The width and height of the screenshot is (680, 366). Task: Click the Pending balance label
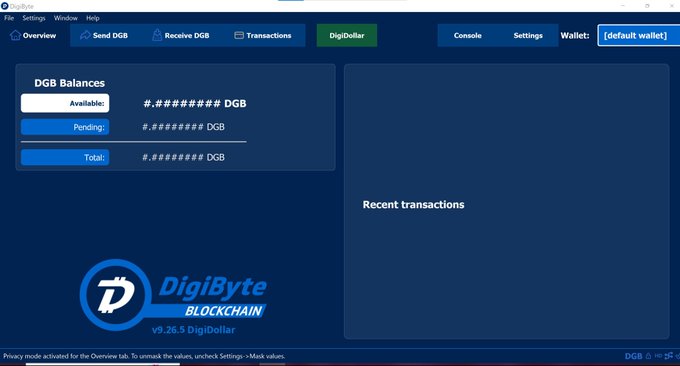65,127
